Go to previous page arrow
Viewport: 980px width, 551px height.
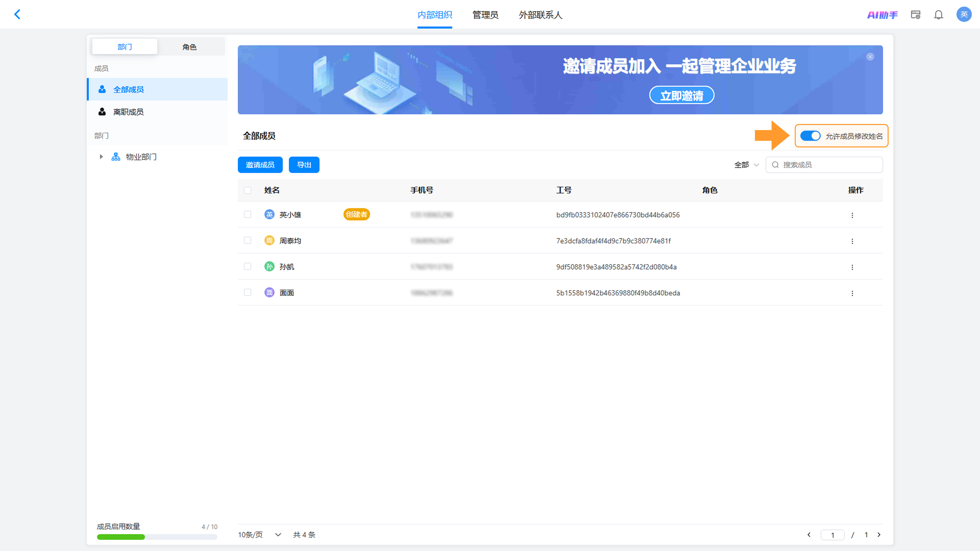tap(809, 535)
